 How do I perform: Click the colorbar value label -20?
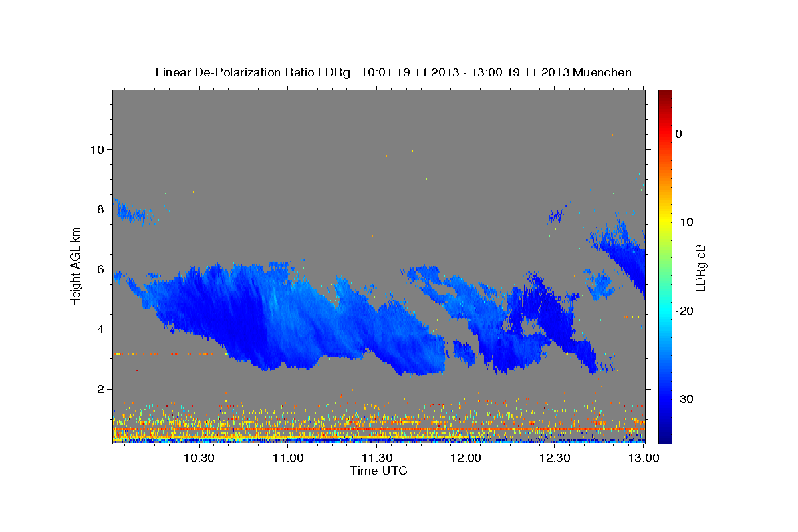(x=684, y=311)
